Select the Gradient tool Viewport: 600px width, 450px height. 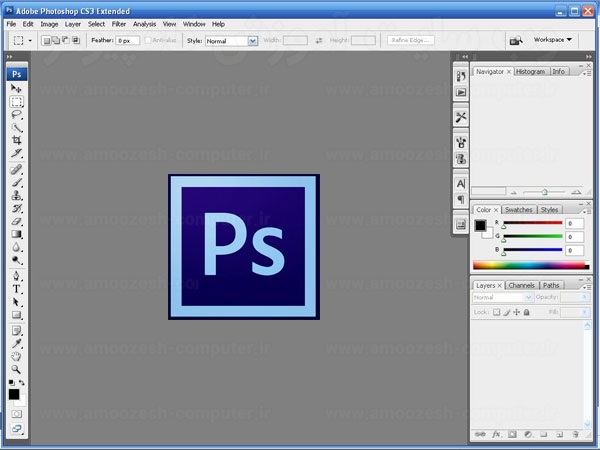coord(16,234)
